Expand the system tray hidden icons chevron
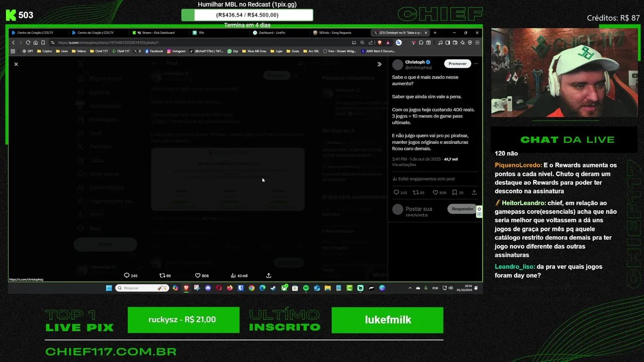644x362 pixels. (410, 288)
